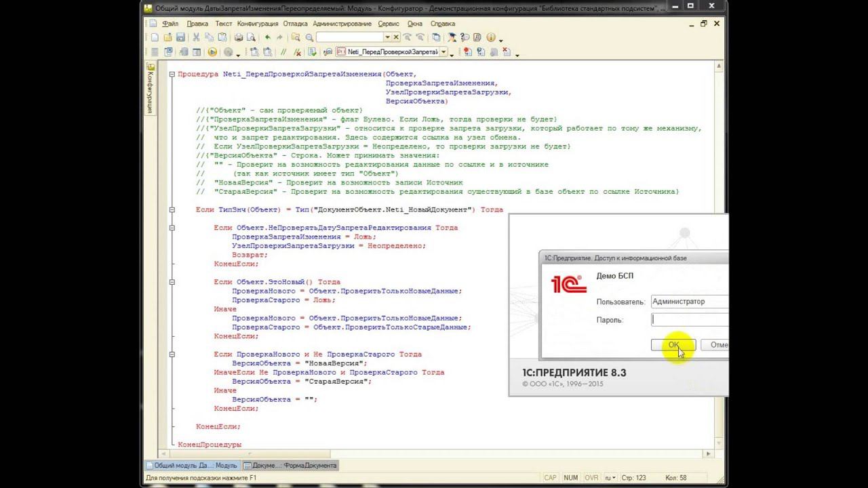Click the New document toolbar icon
The width and height of the screenshot is (868, 488).
click(x=155, y=37)
